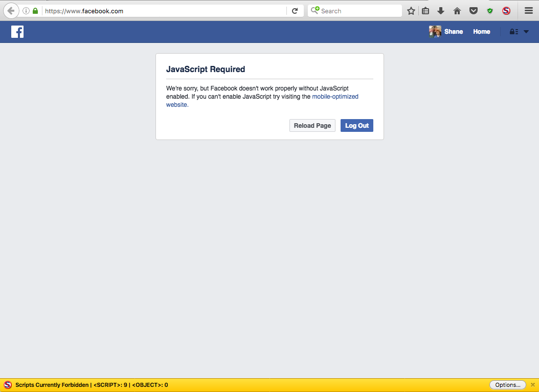This screenshot has width=539, height=392.
Task: Expand the Facebook account dropdown arrow
Action: (x=526, y=32)
